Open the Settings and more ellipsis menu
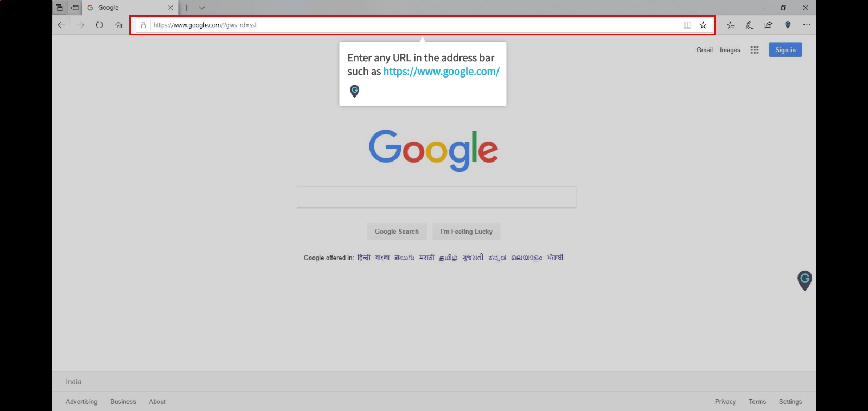This screenshot has width=868, height=411. (807, 25)
